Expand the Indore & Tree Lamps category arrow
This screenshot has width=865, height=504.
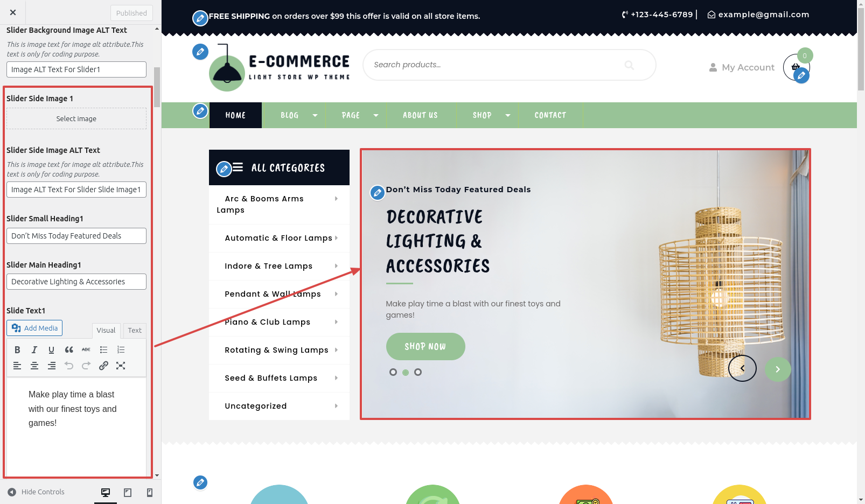click(336, 266)
